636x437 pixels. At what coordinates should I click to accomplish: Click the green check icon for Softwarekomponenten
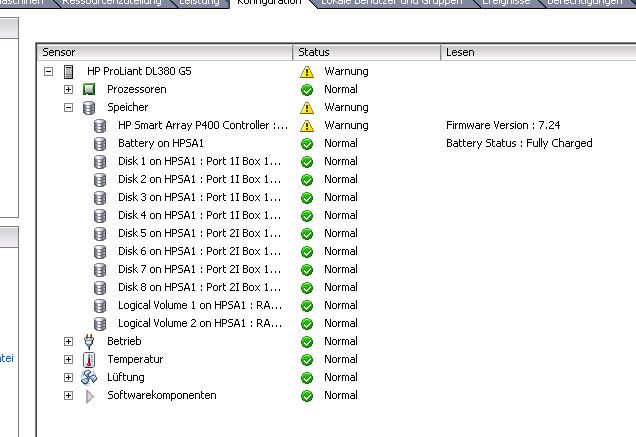point(307,396)
